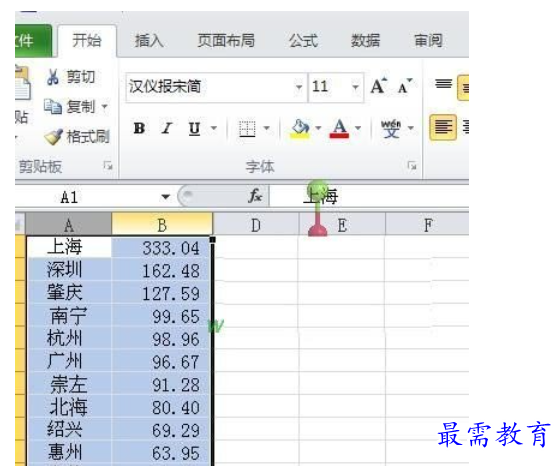Apply yellow fill color bucket
The image size is (559, 466).
[x=300, y=128]
